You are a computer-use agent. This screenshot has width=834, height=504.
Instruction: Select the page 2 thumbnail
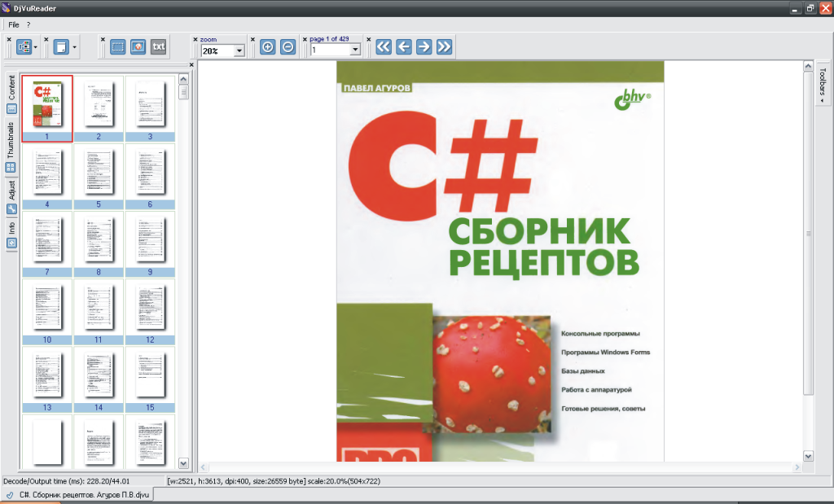click(99, 108)
